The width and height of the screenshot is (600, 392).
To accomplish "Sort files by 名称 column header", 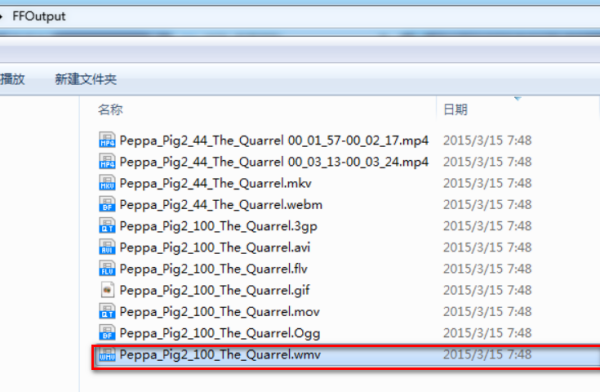I will 110,110.
